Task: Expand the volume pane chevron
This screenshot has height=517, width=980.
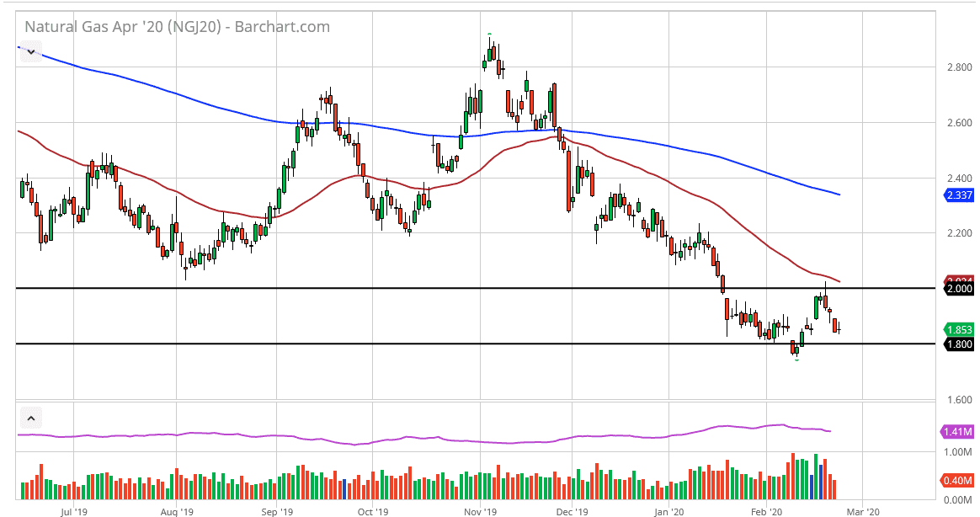Action: tap(30, 418)
